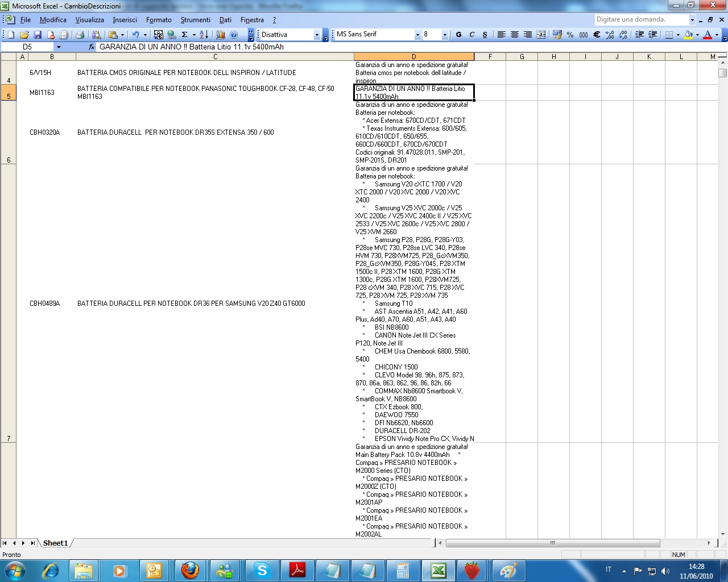Open Skype from the taskbar
The image size is (728, 582).
tap(262, 570)
